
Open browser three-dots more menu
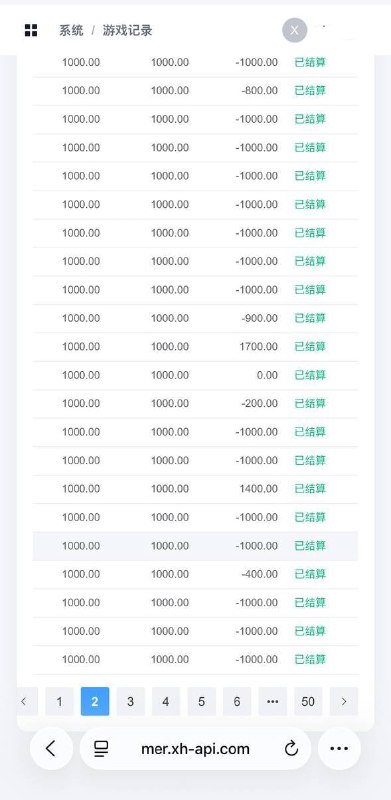coord(339,748)
